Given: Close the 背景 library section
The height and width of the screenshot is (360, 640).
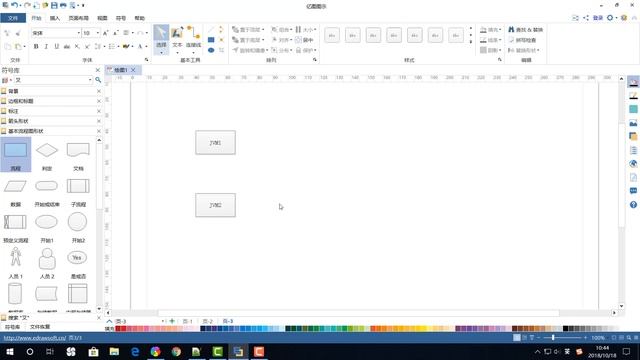Looking at the screenshot, I should (x=99, y=91).
